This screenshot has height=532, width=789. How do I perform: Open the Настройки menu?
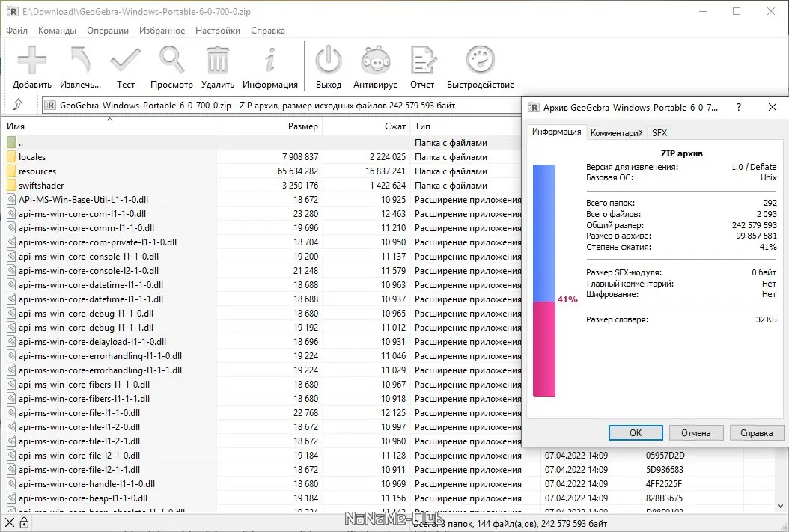[x=217, y=31]
